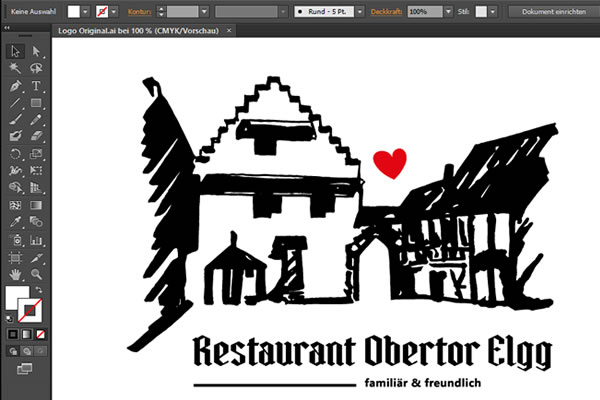The width and height of the screenshot is (600, 400).
Task: Select the Type tool
Action: pos(36,86)
